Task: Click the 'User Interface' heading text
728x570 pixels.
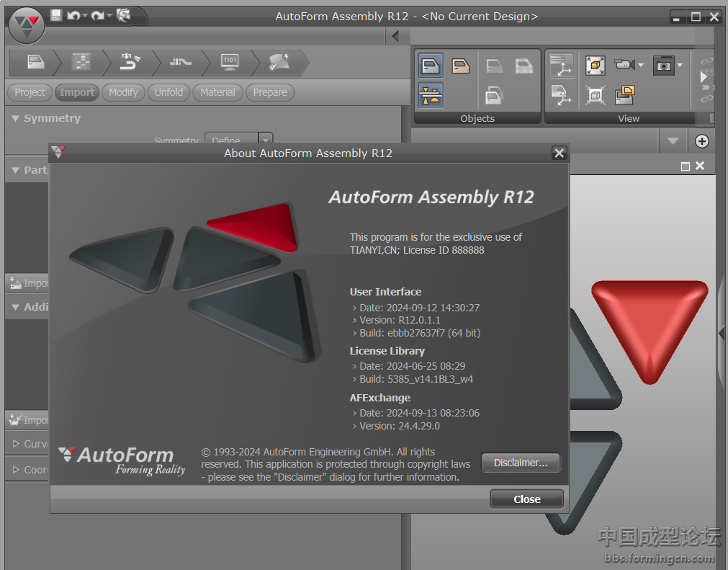Action: pos(385,292)
